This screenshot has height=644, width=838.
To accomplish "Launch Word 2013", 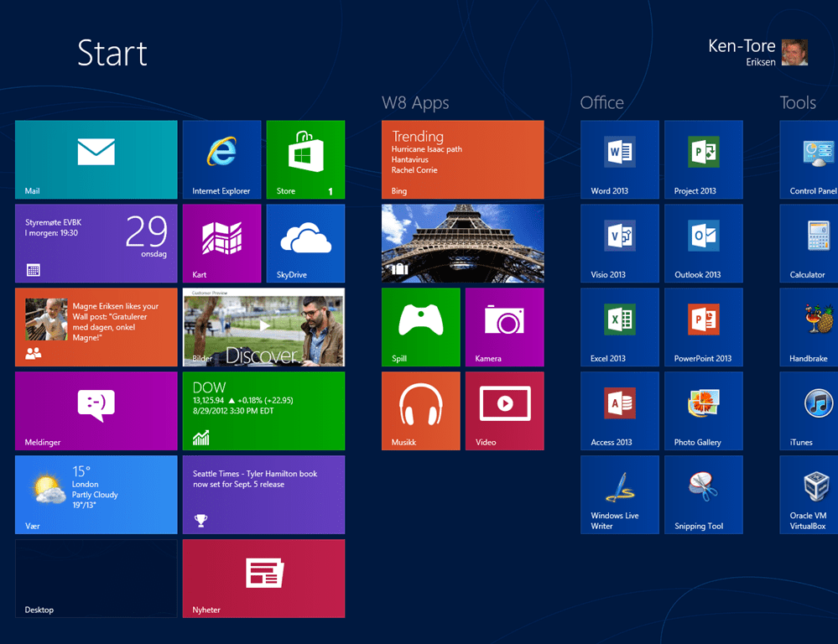I will point(620,159).
